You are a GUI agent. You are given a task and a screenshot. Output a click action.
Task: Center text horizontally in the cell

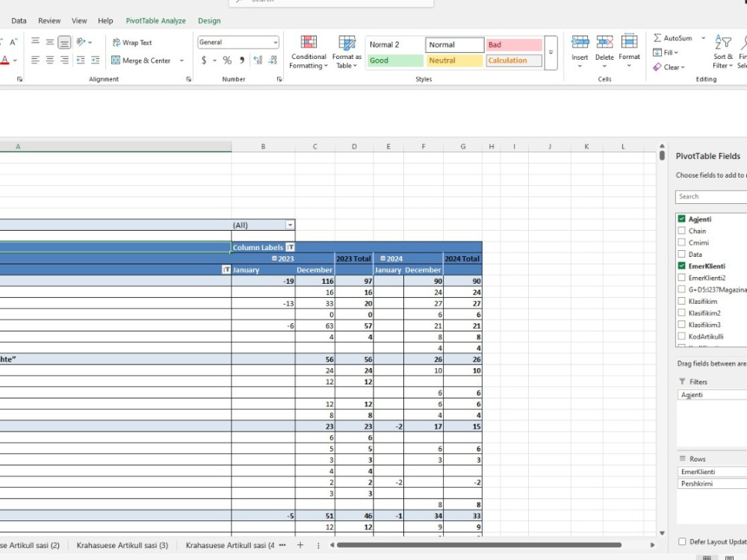point(49,60)
